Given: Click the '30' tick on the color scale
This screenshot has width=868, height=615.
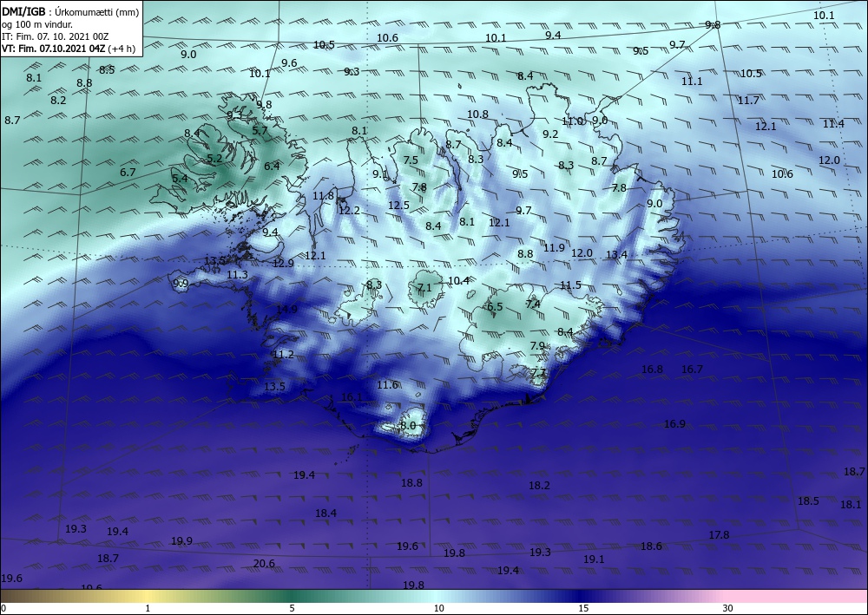Looking at the screenshot, I should click(x=727, y=608).
